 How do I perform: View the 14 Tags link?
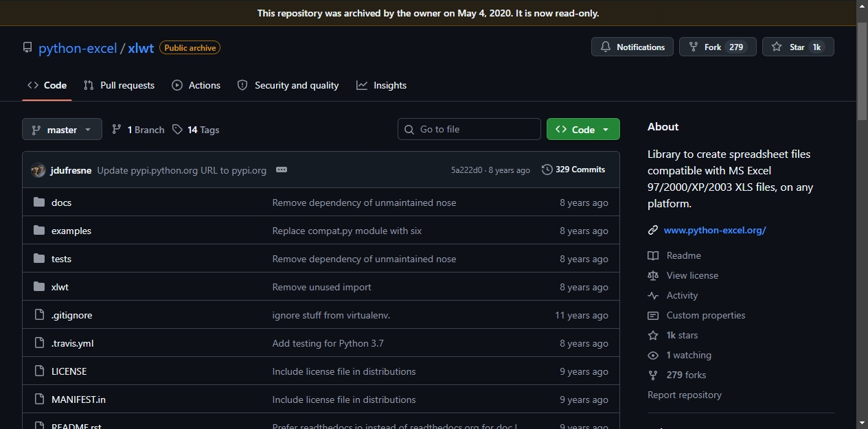[x=196, y=130]
